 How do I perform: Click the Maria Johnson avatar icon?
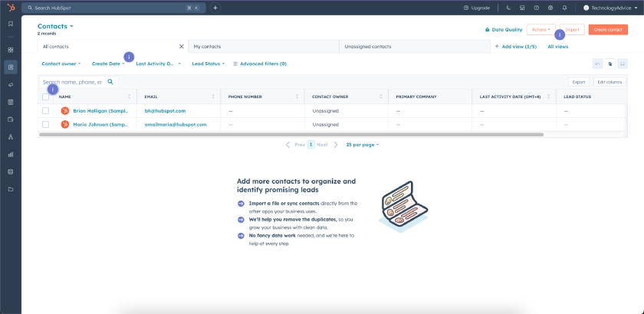pyautogui.click(x=65, y=124)
